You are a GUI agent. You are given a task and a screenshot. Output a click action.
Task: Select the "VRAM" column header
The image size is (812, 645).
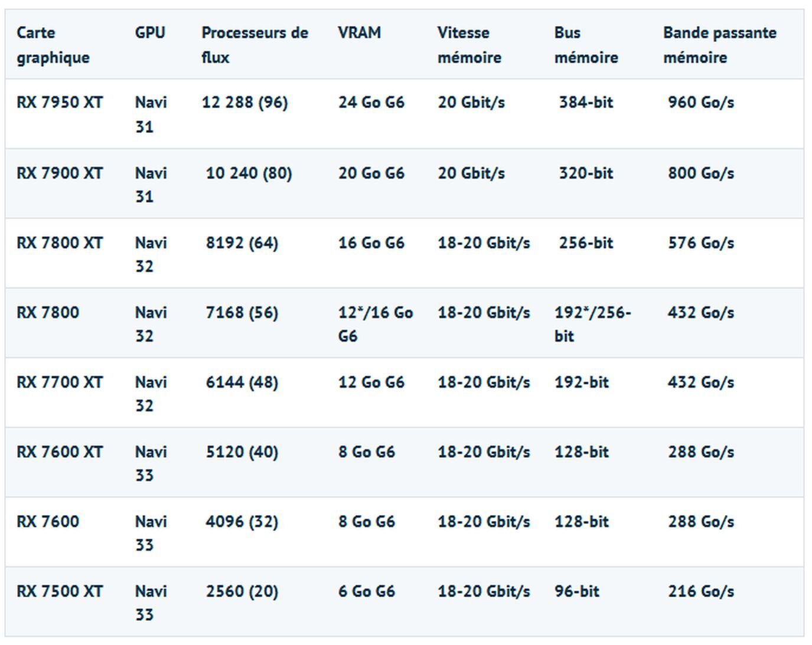[x=359, y=32]
